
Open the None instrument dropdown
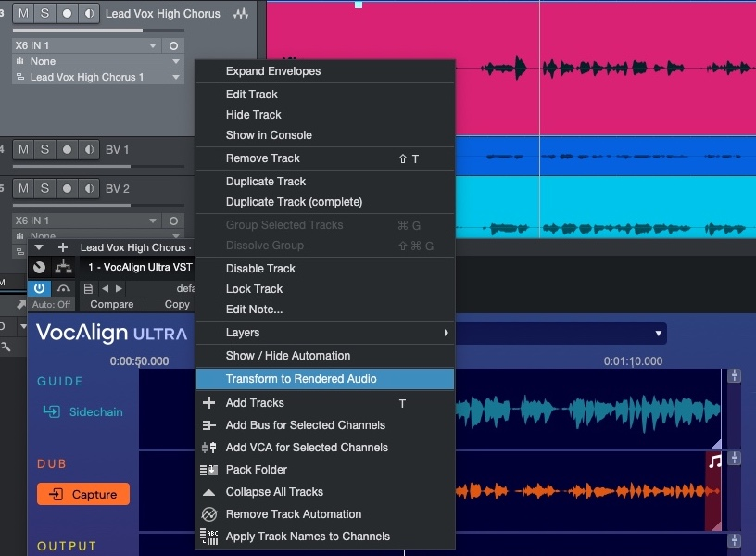point(97,61)
